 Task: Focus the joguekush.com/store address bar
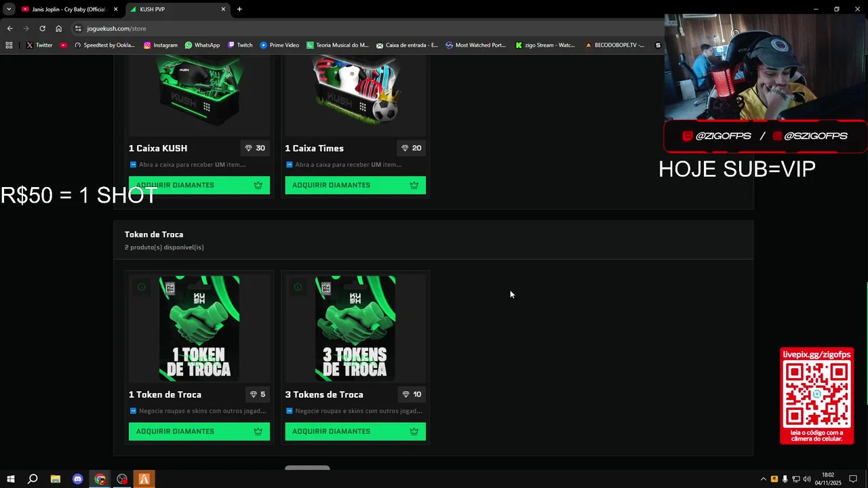point(366,28)
